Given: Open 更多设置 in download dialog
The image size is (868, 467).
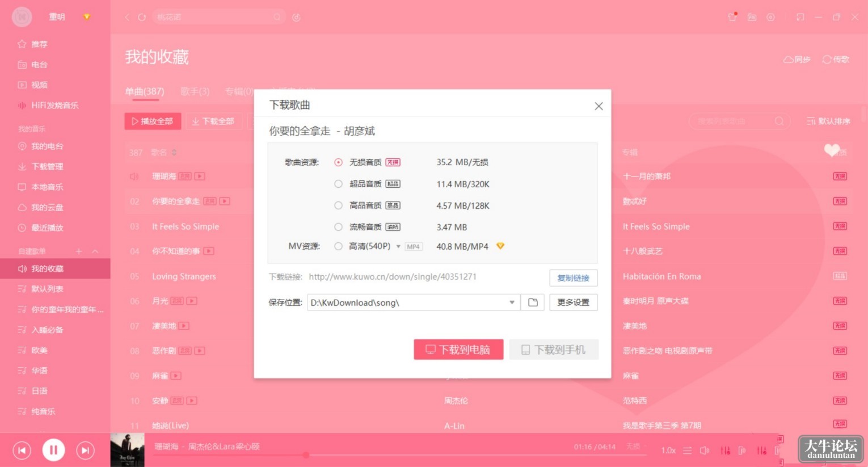Looking at the screenshot, I should tap(574, 302).
